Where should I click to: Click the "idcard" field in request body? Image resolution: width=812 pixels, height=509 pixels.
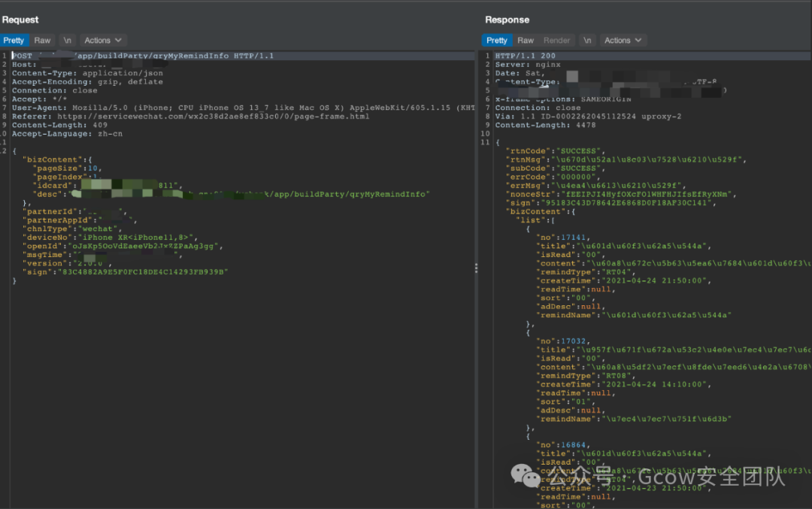(108, 186)
